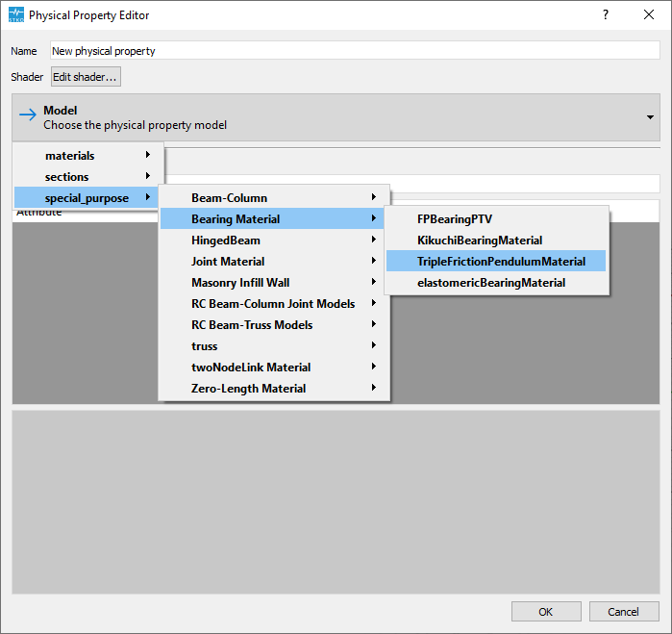Screen dimensions: 672x634
Task: Choose the truss menu item
Action: click(274, 345)
